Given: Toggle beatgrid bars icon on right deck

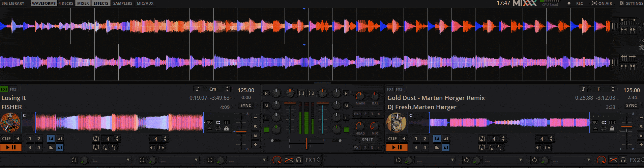Looking at the screenshot, I should [x=612, y=122].
